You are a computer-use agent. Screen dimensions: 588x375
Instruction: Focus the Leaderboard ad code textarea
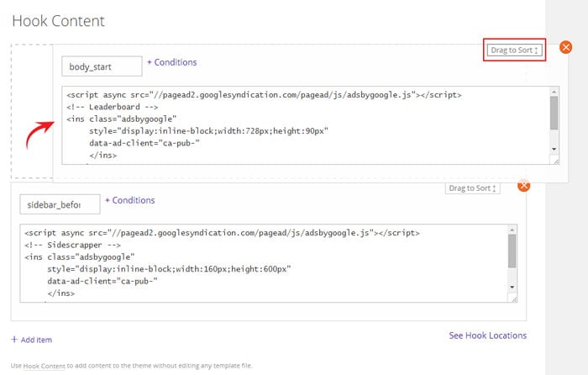point(311,125)
